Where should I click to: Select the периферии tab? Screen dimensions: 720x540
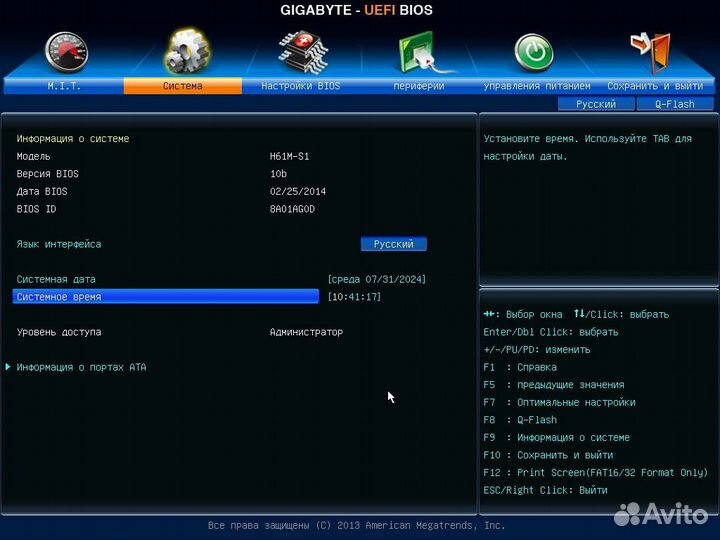418,86
